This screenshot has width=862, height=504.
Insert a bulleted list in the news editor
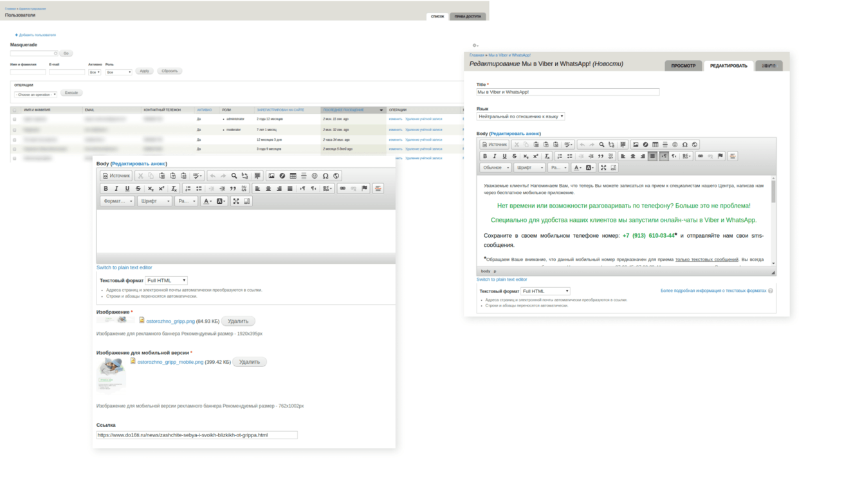569,156
